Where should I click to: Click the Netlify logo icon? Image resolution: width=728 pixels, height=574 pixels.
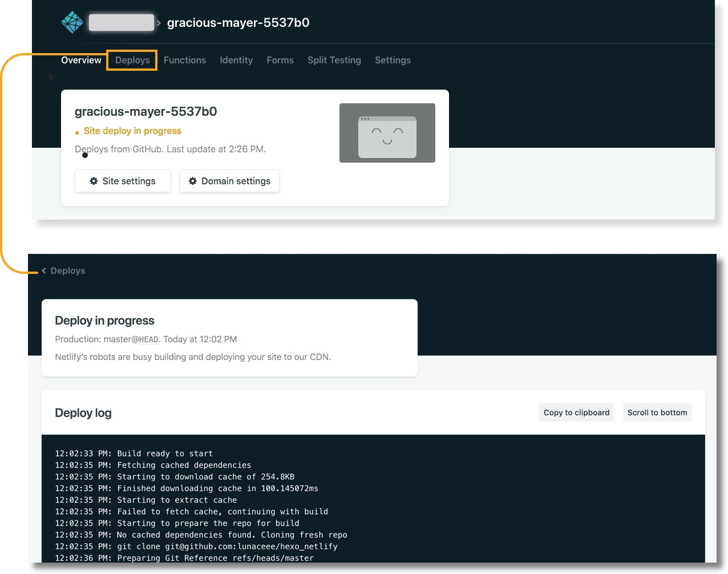coord(72,22)
